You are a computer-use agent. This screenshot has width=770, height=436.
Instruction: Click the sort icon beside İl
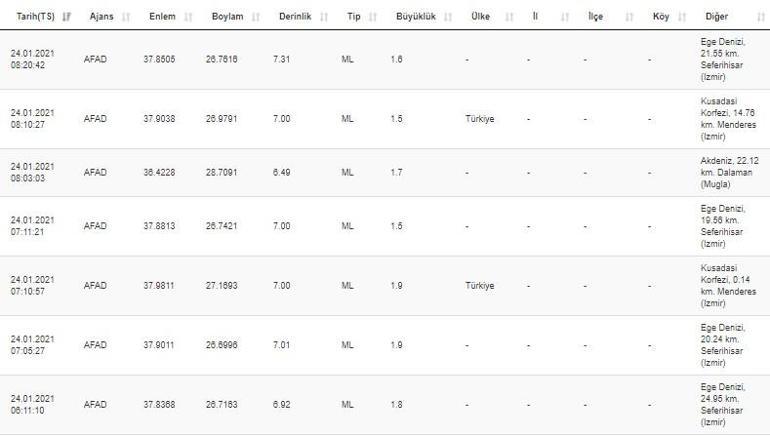click(564, 17)
